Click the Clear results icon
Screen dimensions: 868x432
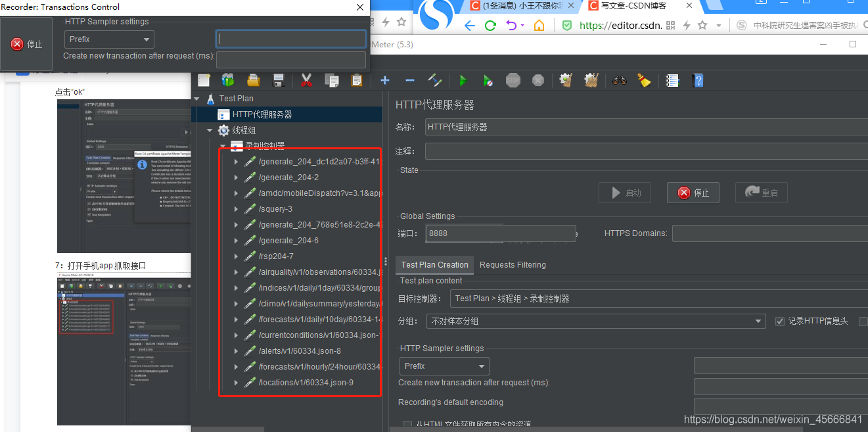tap(566, 80)
